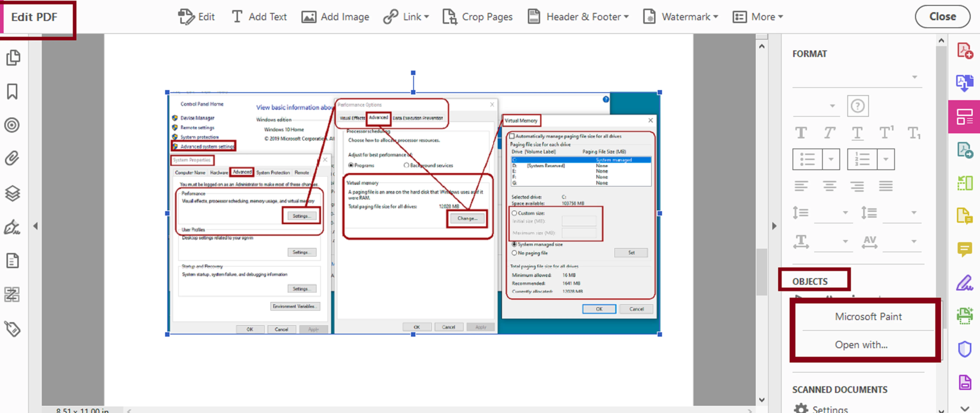This screenshot has width=980, height=413.
Task: Toggle superscript text formatting
Action: click(x=886, y=133)
